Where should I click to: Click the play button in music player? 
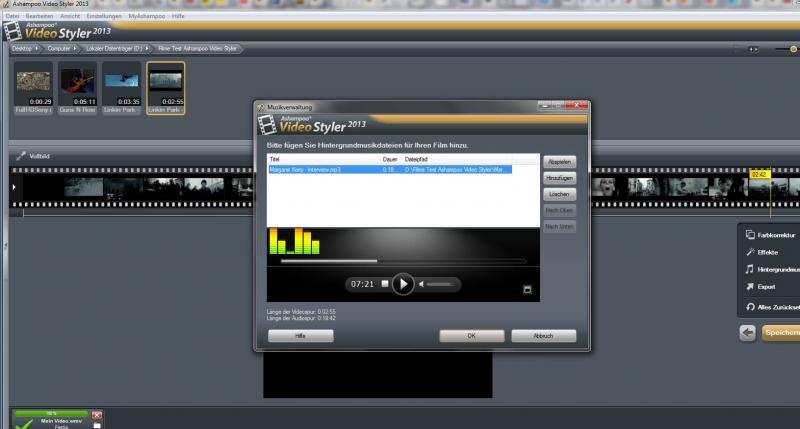point(403,284)
